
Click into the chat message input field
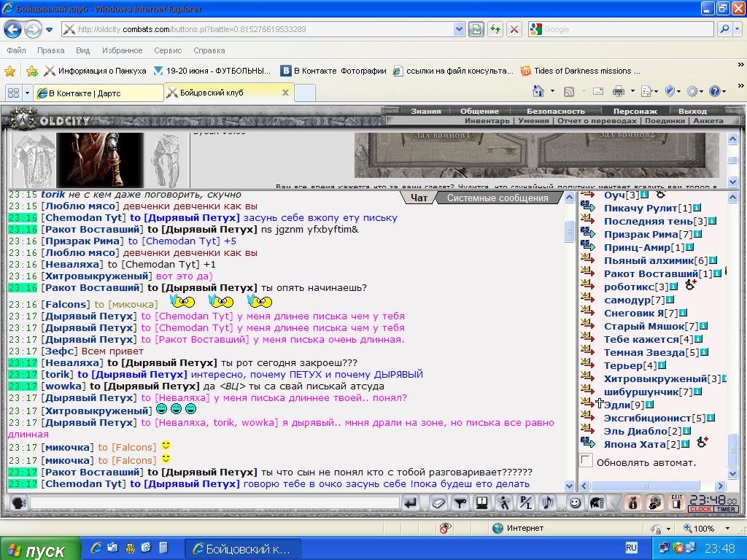click(214, 503)
